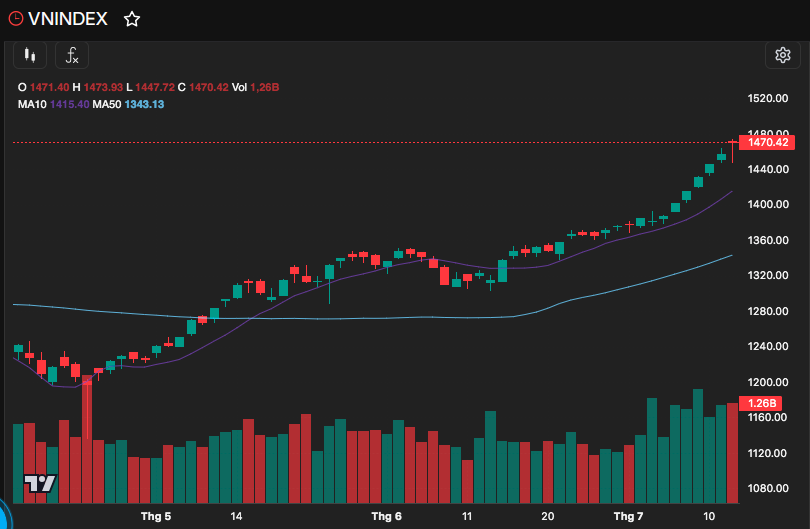Click the 1520.00 price axis label
The image size is (810, 529).
768,98
